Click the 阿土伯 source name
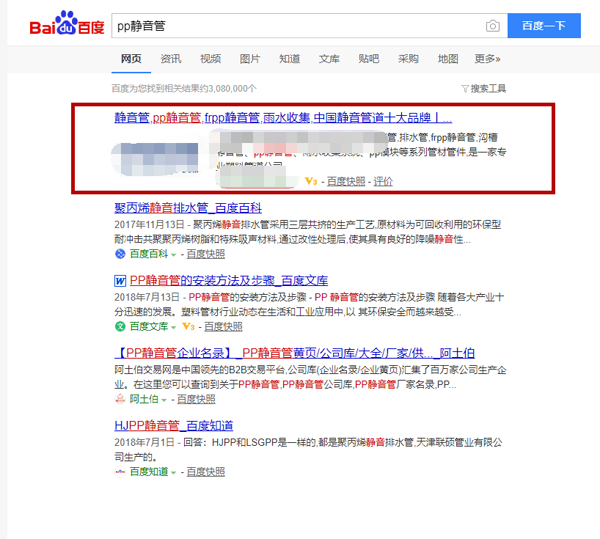The height and width of the screenshot is (539, 600). click(x=144, y=399)
